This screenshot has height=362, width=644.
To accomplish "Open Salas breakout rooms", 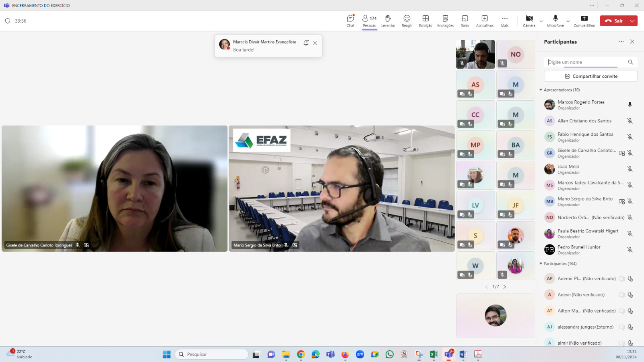I will pyautogui.click(x=465, y=21).
